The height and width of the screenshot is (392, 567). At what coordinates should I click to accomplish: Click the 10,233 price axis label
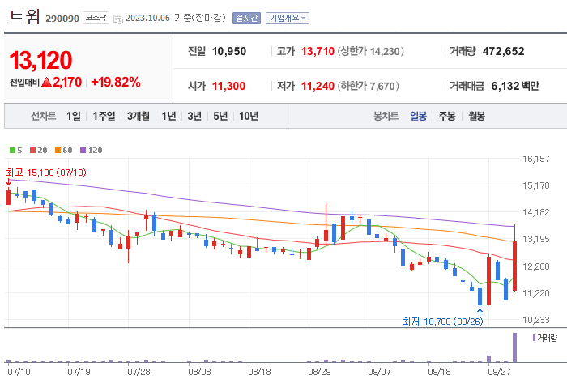click(536, 320)
